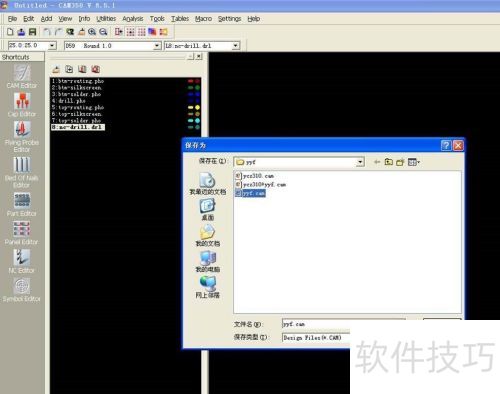Open the Part Editor shortcut
Viewport: 500px width, 394px height.
click(x=22, y=205)
